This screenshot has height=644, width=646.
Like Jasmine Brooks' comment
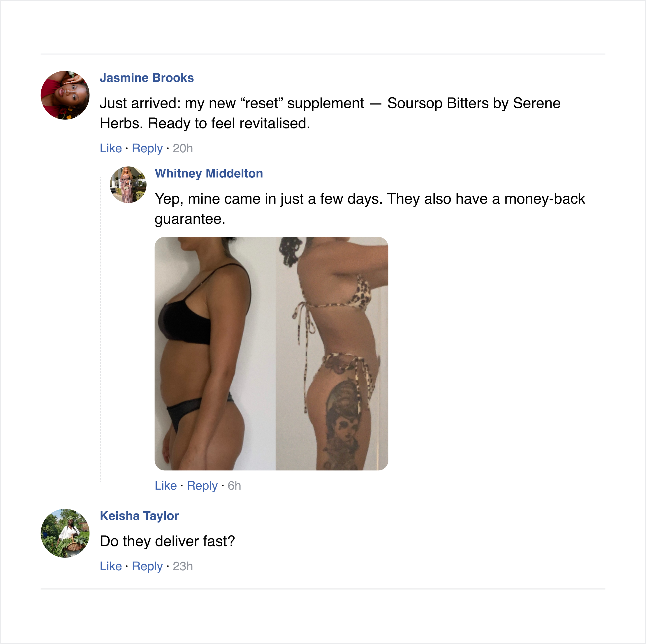click(x=111, y=148)
